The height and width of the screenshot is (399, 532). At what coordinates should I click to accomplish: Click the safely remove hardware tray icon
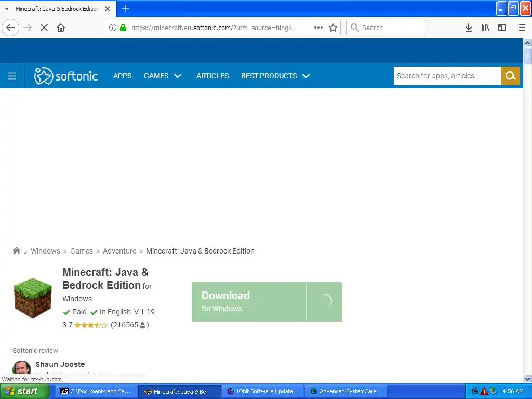pos(494,391)
